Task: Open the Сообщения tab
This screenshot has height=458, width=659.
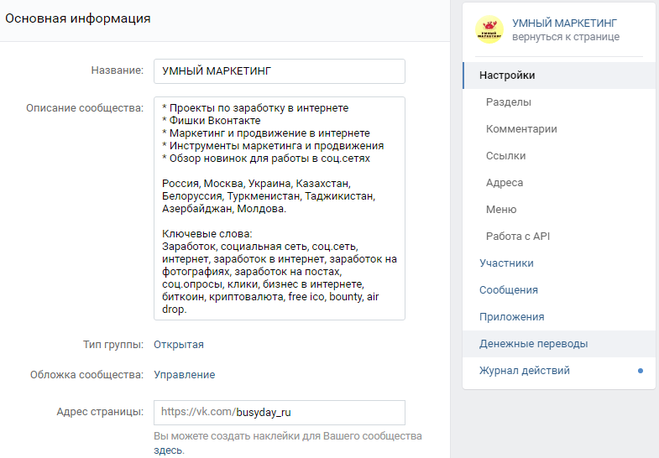Action: (508, 290)
